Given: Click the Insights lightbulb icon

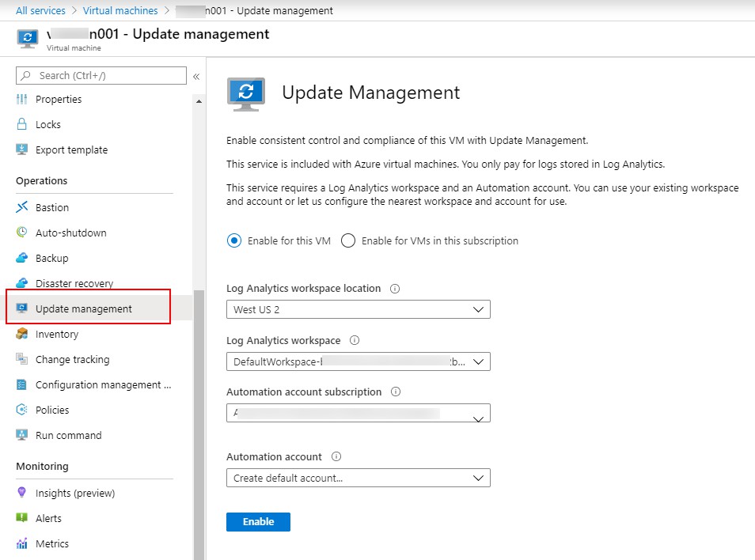Looking at the screenshot, I should [x=21, y=492].
